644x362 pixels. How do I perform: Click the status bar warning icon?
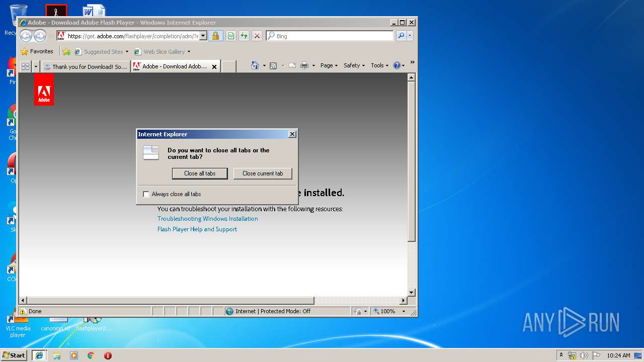23,311
